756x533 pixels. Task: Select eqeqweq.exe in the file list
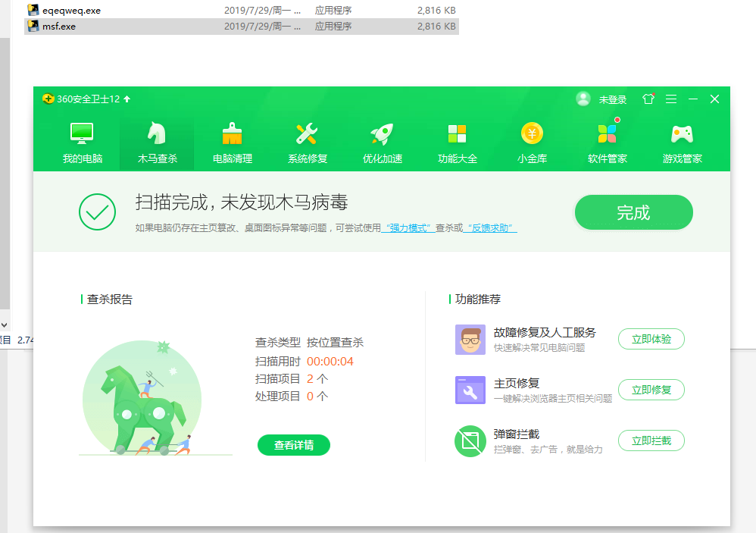click(x=241, y=10)
